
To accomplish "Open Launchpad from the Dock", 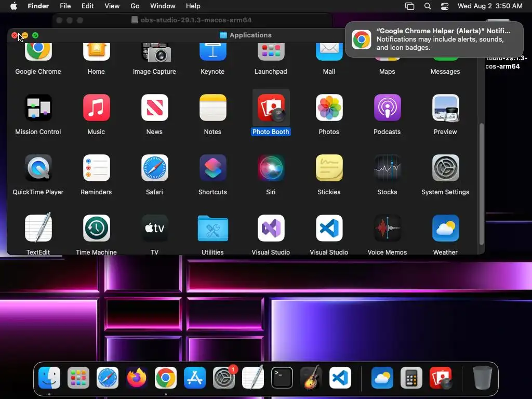I will pyautogui.click(x=78, y=378).
